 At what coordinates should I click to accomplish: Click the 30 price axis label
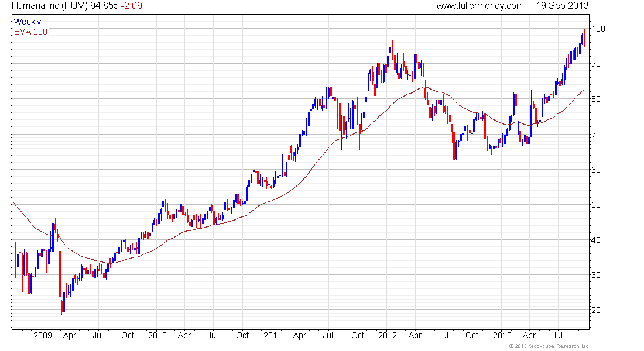(596, 275)
